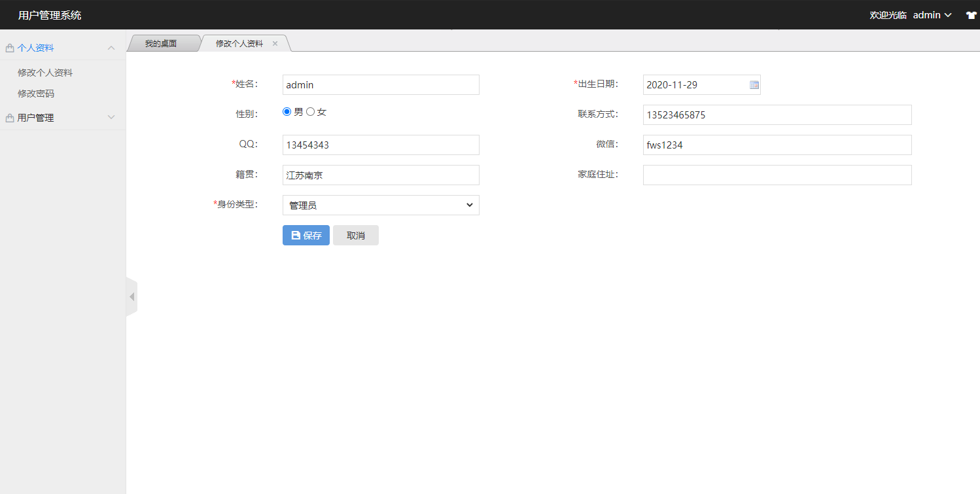Click the 取消 button
Viewport: 980px width, 494px height.
click(x=355, y=236)
